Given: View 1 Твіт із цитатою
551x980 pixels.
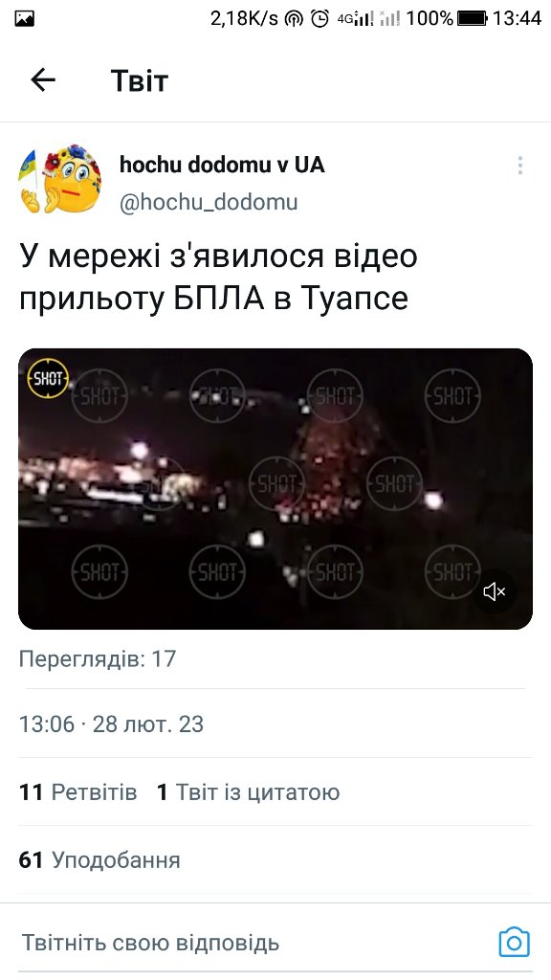Looking at the screenshot, I should tap(248, 791).
